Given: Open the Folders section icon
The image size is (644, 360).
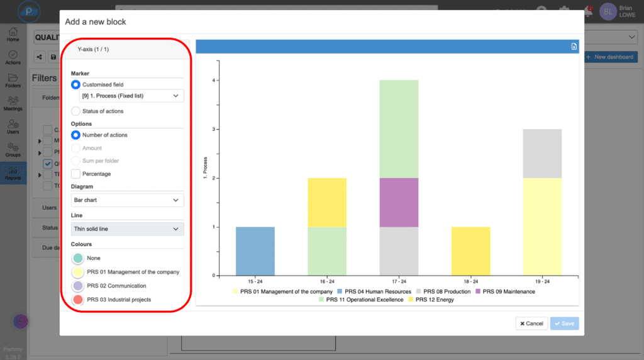Looking at the screenshot, I should 13,81.
